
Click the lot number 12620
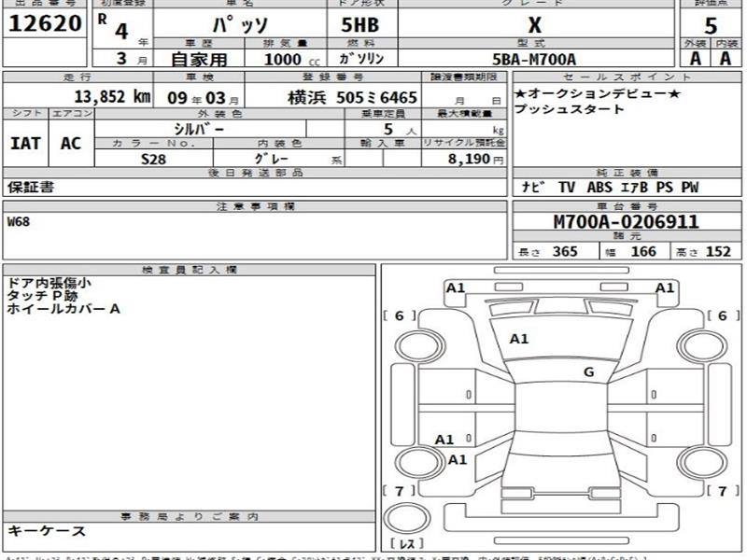(x=45, y=23)
